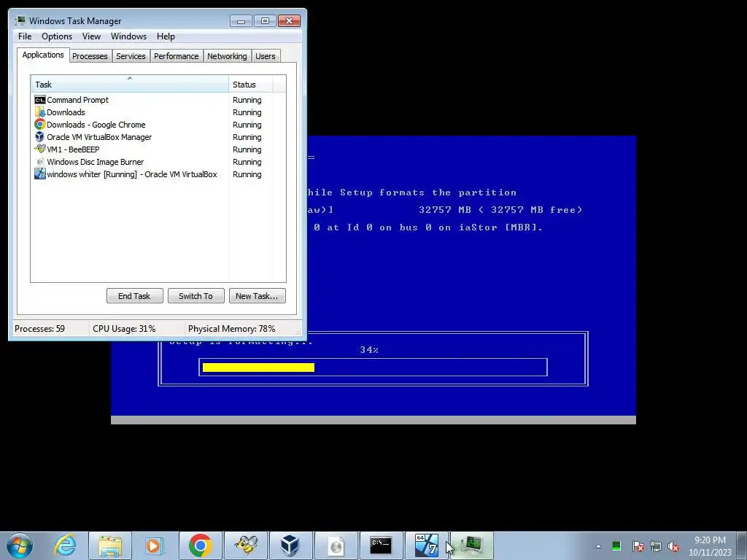The height and width of the screenshot is (560, 747).
Task: Show hidden system tray icons
Action: click(x=598, y=546)
